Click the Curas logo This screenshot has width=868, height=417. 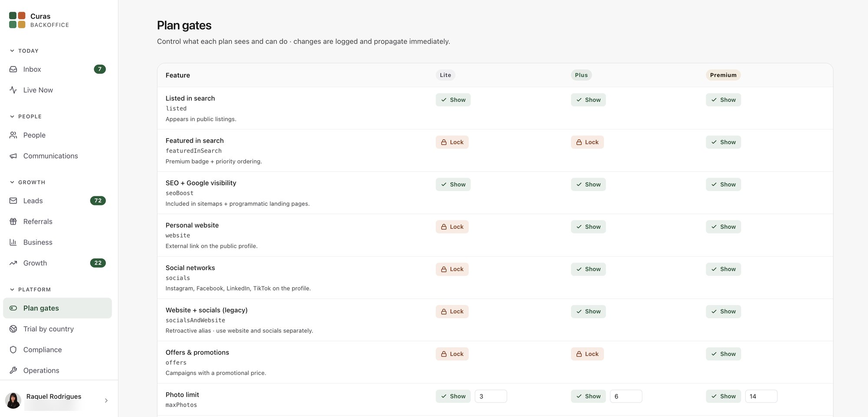click(x=17, y=20)
